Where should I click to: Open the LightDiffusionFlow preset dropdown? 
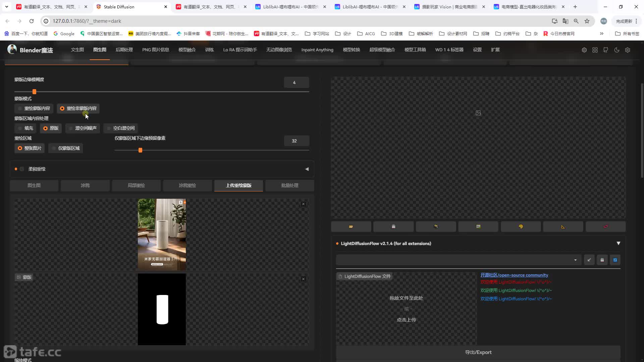458,260
